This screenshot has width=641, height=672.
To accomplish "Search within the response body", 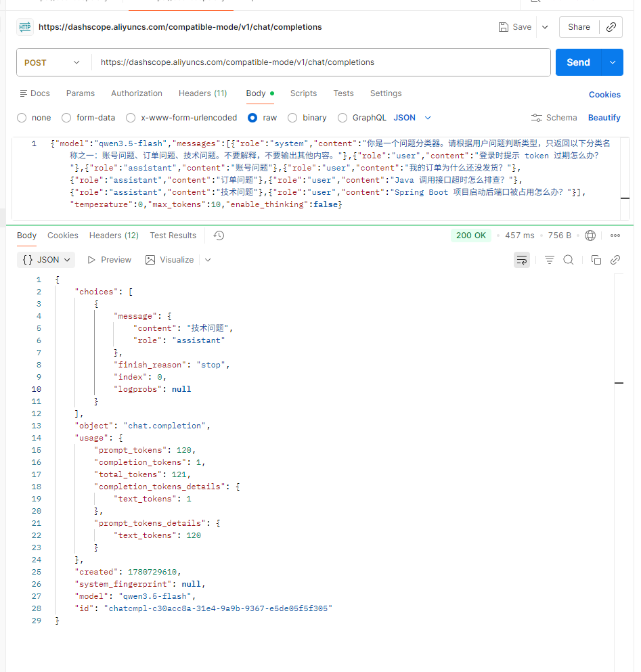I will (x=568, y=260).
